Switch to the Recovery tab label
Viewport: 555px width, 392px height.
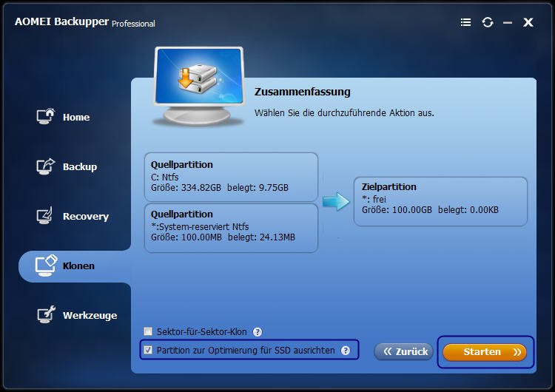tap(86, 216)
